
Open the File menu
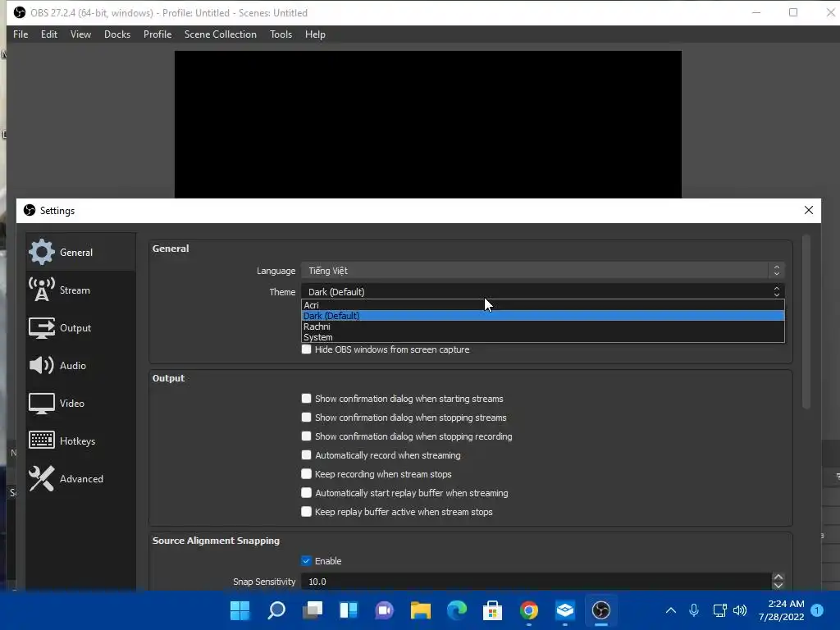(21, 34)
